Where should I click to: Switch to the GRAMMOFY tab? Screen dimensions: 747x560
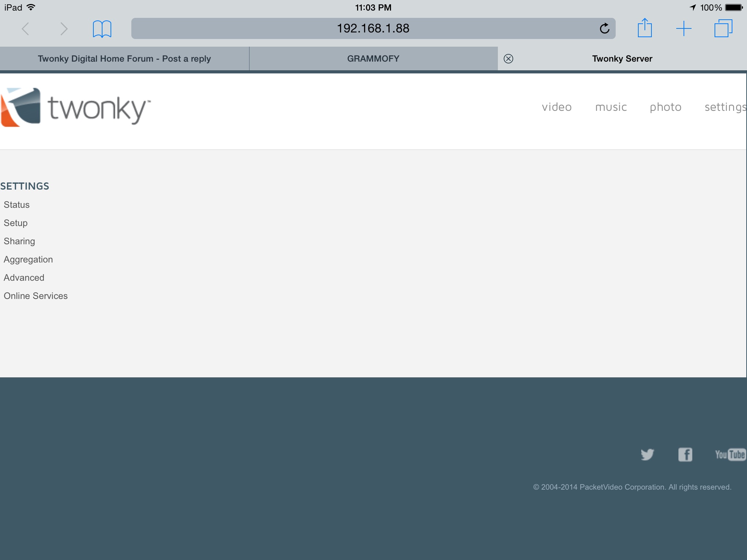click(373, 59)
